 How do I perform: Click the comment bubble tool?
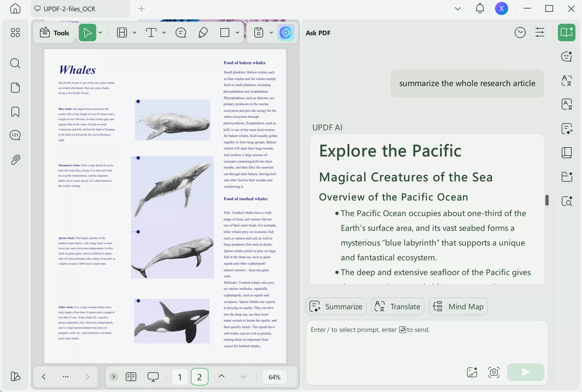coord(181,33)
